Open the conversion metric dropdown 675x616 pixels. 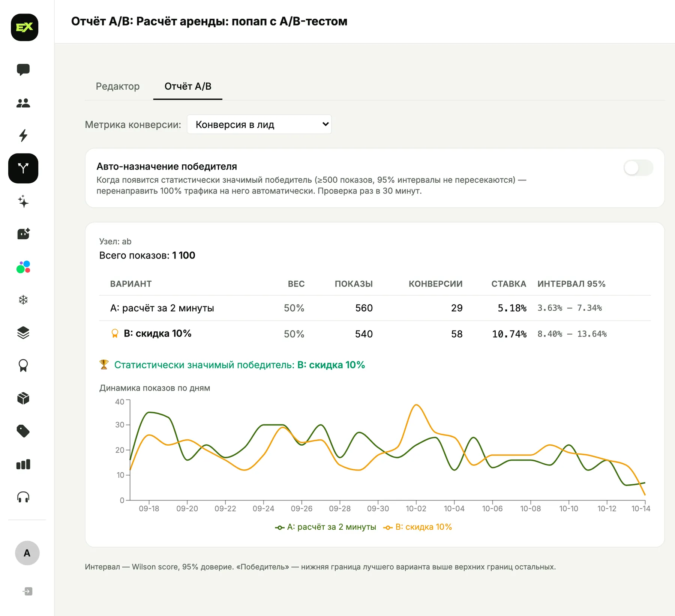click(259, 124)
